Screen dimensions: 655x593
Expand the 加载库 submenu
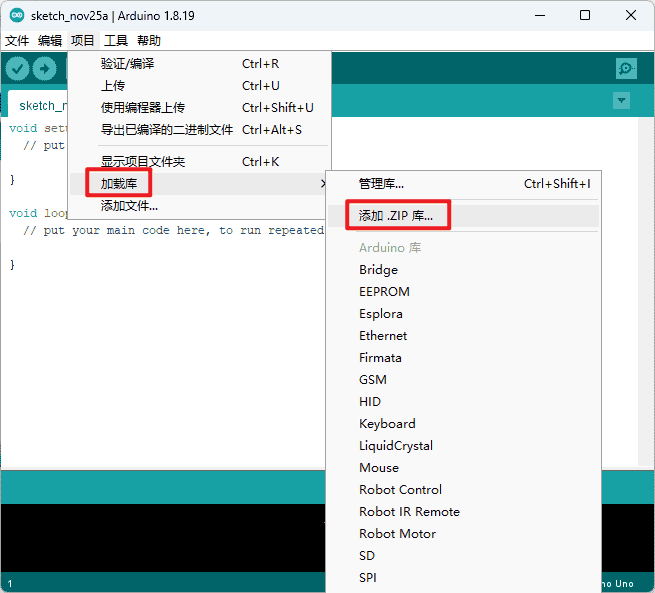click(200, 184)
